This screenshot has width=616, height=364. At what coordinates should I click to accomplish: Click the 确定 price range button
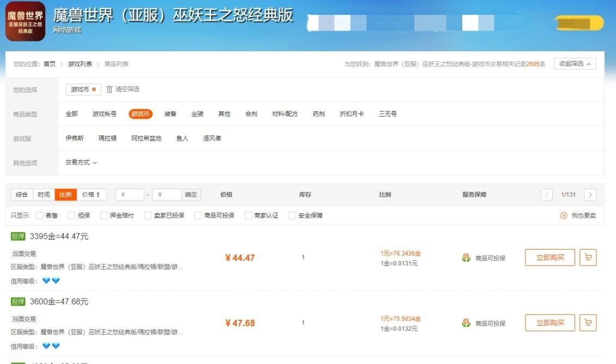click(191, 195)
